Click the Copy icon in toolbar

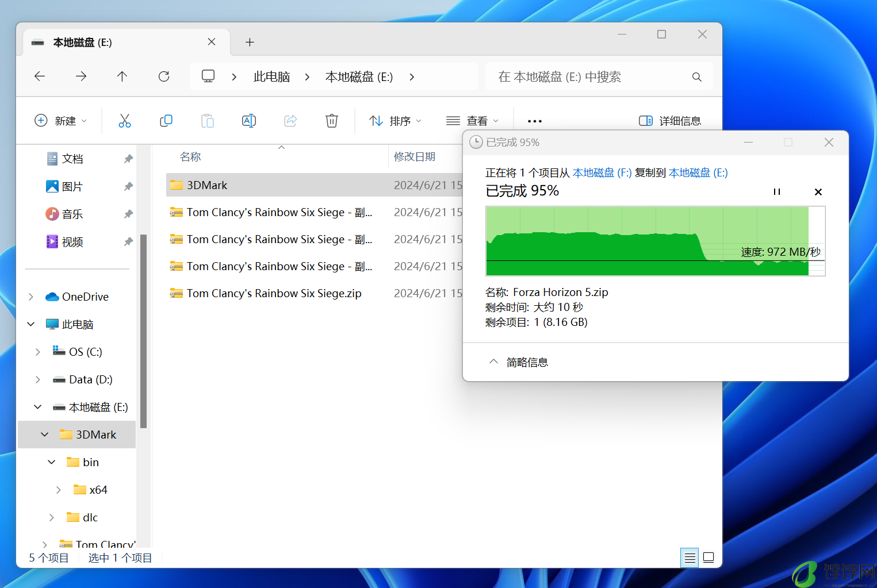pyautogui.click(x=166, y=121)
